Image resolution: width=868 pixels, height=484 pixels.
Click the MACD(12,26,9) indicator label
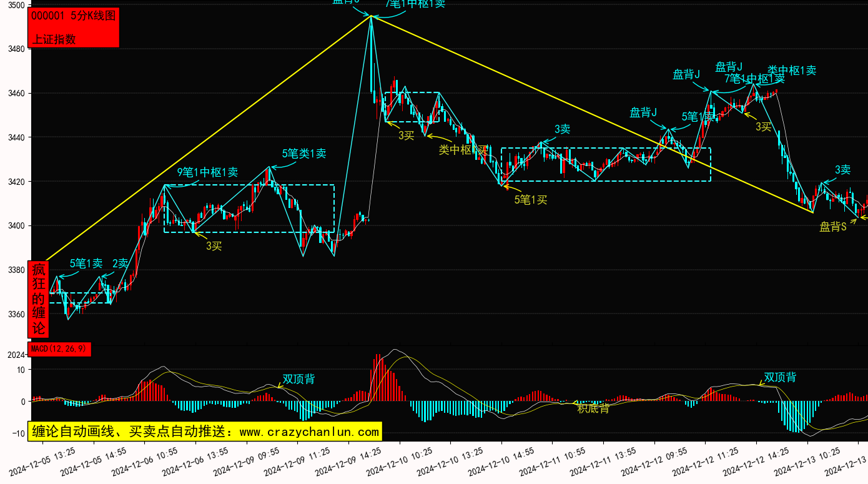point(59,348)
